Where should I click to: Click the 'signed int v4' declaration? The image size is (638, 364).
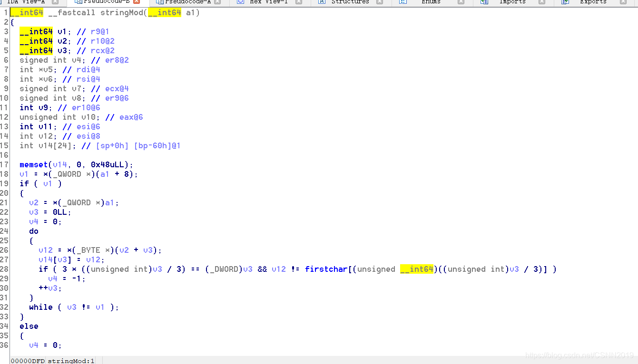pyautogui.click(x=50, y=60)
